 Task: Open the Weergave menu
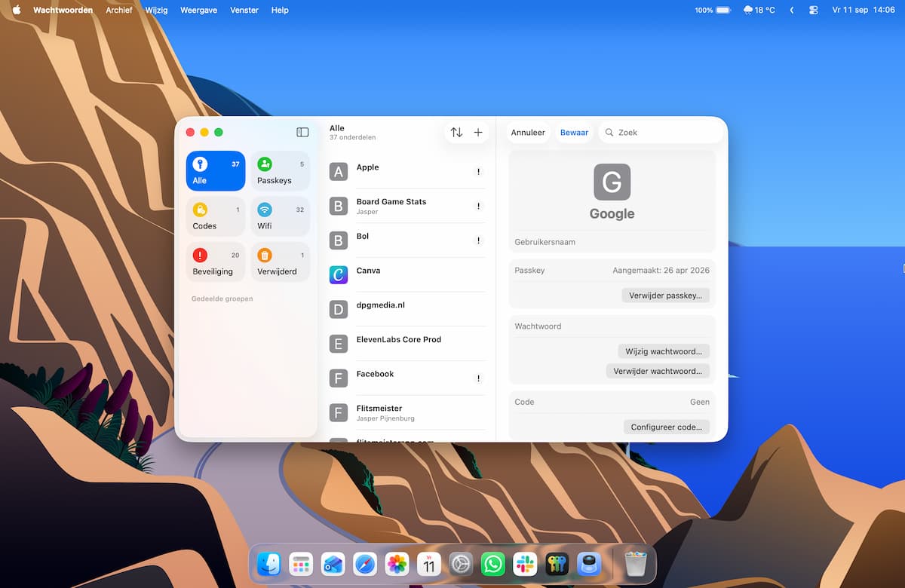tap(199, 11)
